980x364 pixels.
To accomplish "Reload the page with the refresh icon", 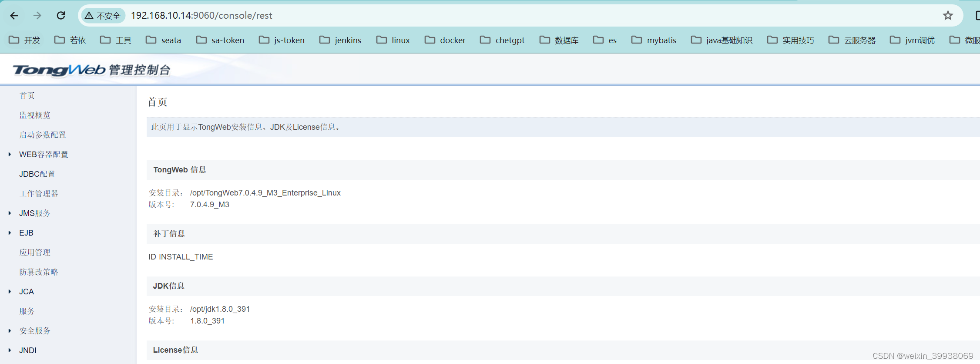I will pyautogui.click(x=61, y=16).
